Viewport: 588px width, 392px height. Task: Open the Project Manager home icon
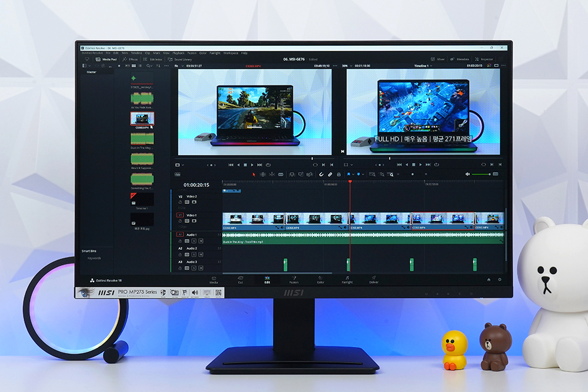pos(489,280)
